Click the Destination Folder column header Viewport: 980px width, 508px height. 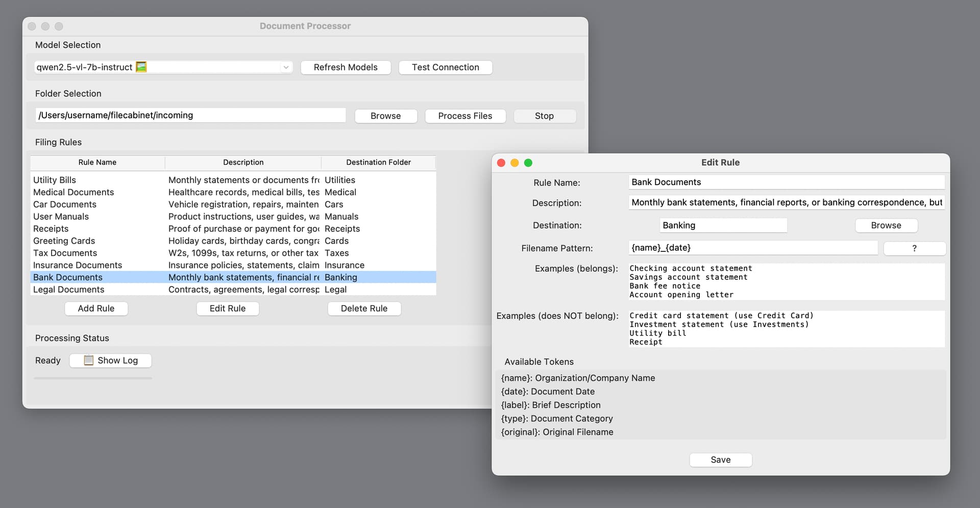pos(378,162)
